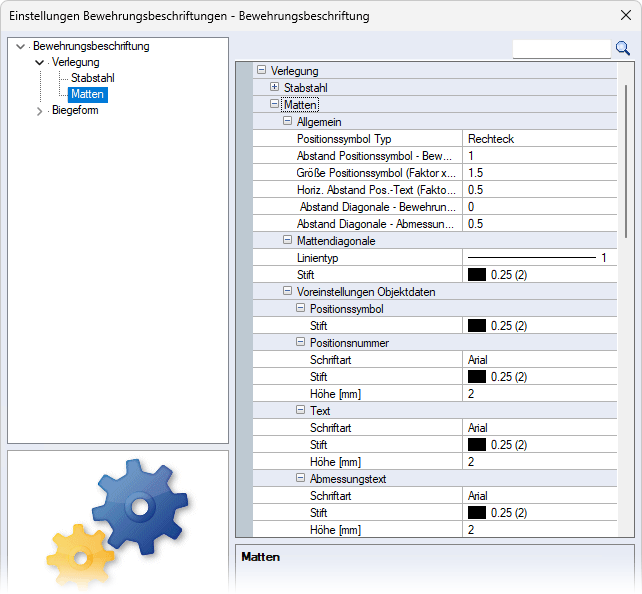Click the magnifier search icon
The width and height of the screenshot is (642, 594).
pyautogui.click(x=622, y=48)
